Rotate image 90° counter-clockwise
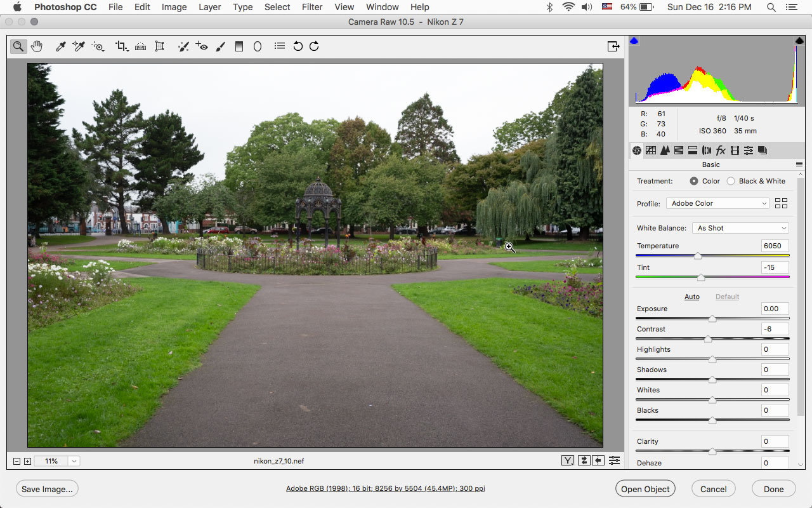 (298, 46)
